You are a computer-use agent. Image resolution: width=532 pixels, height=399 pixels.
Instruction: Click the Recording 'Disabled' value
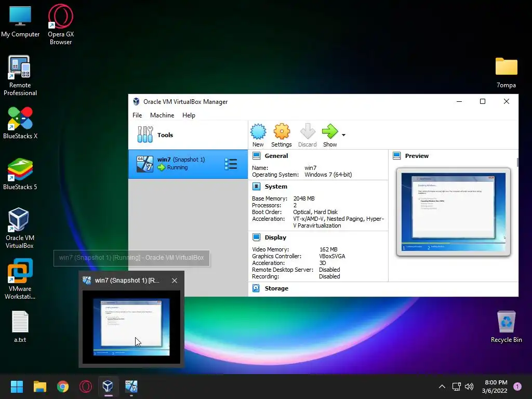[329, 276]
